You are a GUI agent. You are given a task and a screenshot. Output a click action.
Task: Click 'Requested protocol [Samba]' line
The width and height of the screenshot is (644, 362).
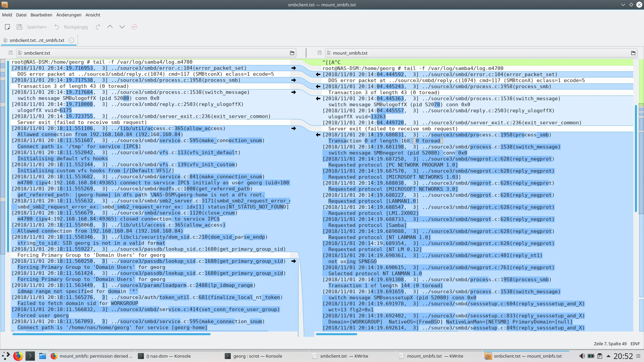(x=367, y=225)
